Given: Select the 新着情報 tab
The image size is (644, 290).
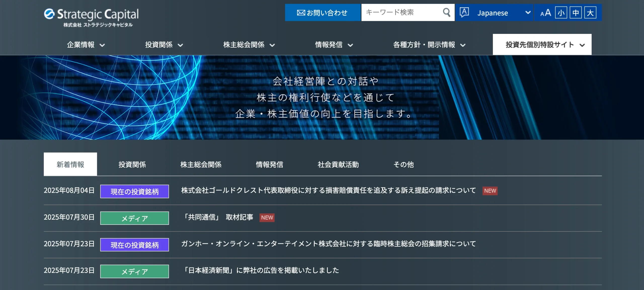Looking at the screenshot, I should tap(70, 164).
